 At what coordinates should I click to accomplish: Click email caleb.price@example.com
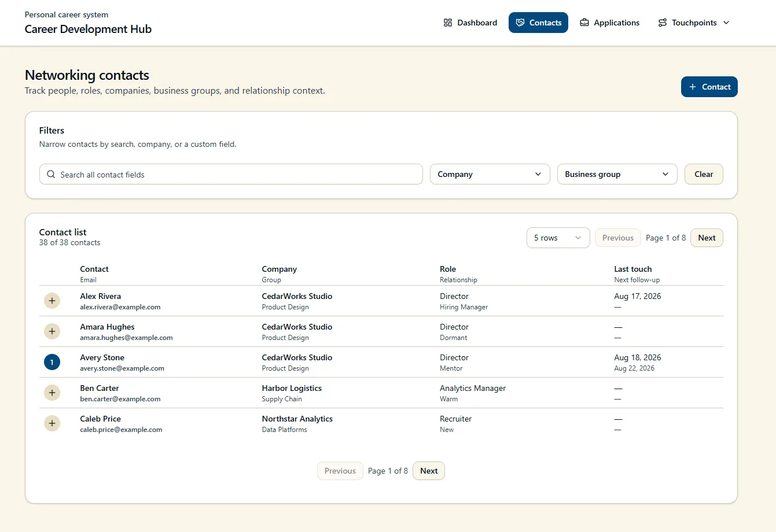(121, 430)
